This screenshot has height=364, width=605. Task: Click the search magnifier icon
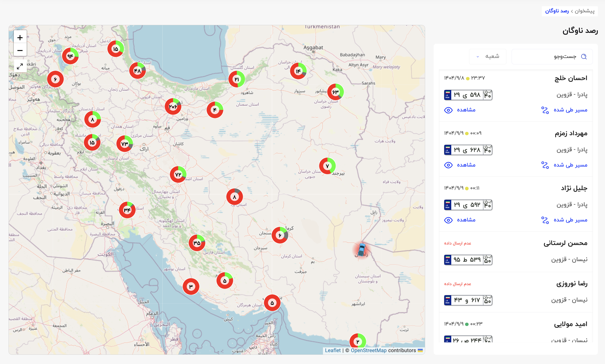(584, 57)
